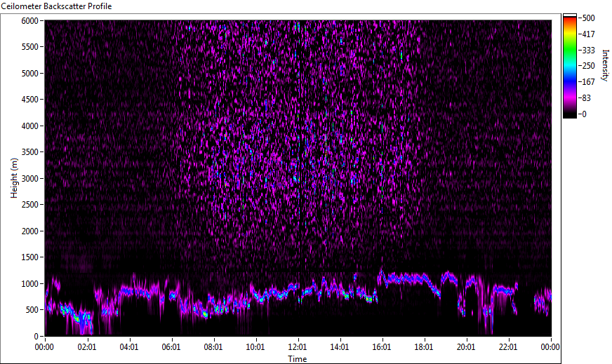The image size is (612, 364).
Task: Select the 2000 height axis value
Action: pyautogui.click(x=30, y=231)
